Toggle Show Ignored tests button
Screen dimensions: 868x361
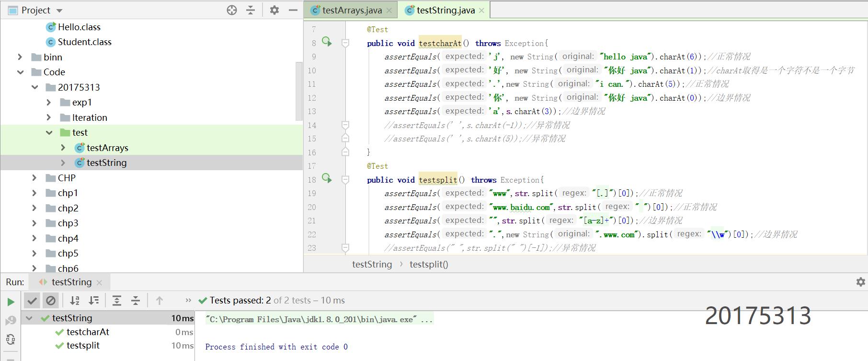click(51, 301)
